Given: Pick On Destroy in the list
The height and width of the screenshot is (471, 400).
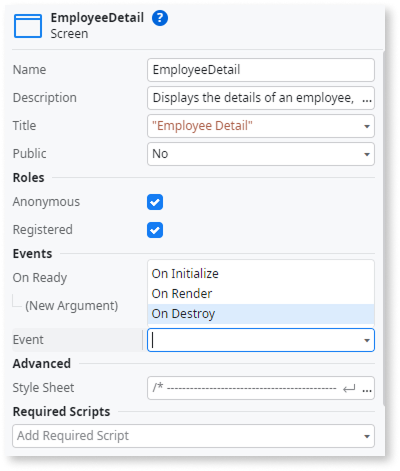Looking at the screenshot, I should pos(261,314).
